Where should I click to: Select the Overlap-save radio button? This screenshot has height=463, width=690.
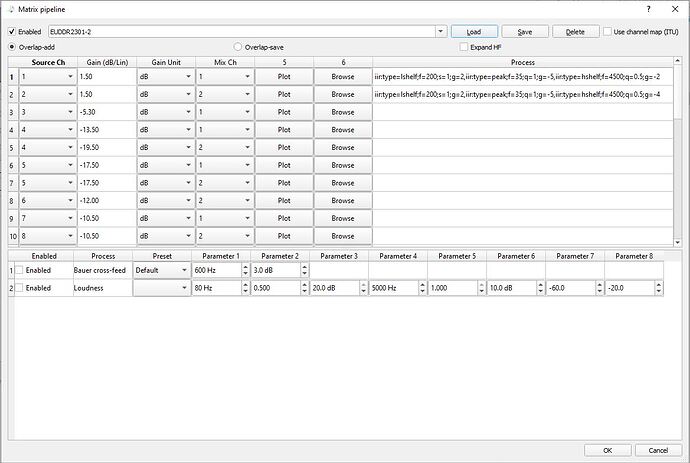(x=238, y=47)
